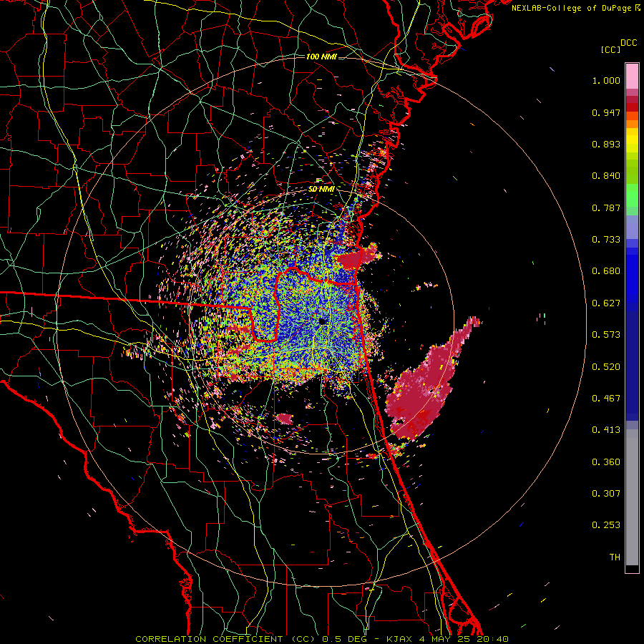Click the pink color band beside 1.000
Screen dimensions: 644x644
click(x=632, y=77)
